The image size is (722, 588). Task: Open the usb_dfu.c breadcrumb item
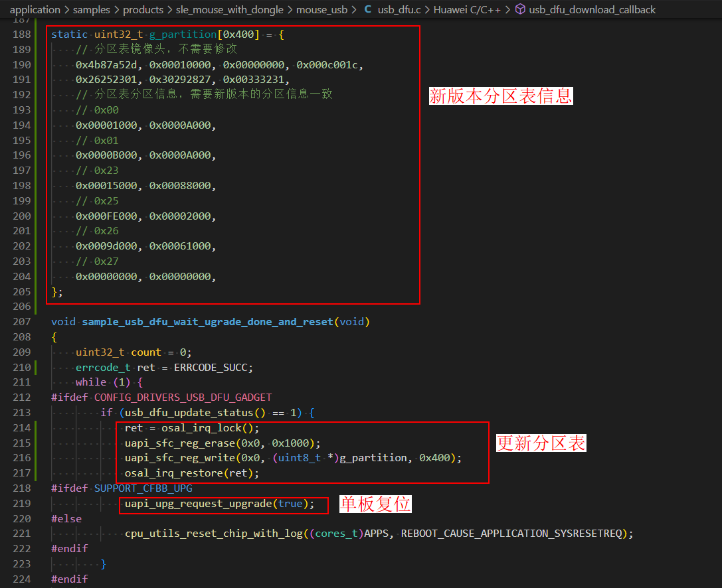(x=401, y=9)
